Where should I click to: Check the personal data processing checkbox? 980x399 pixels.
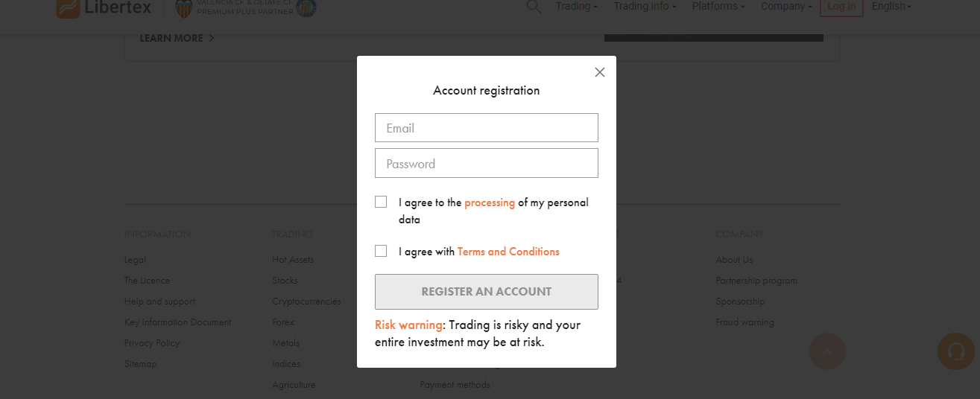point(381,202)
